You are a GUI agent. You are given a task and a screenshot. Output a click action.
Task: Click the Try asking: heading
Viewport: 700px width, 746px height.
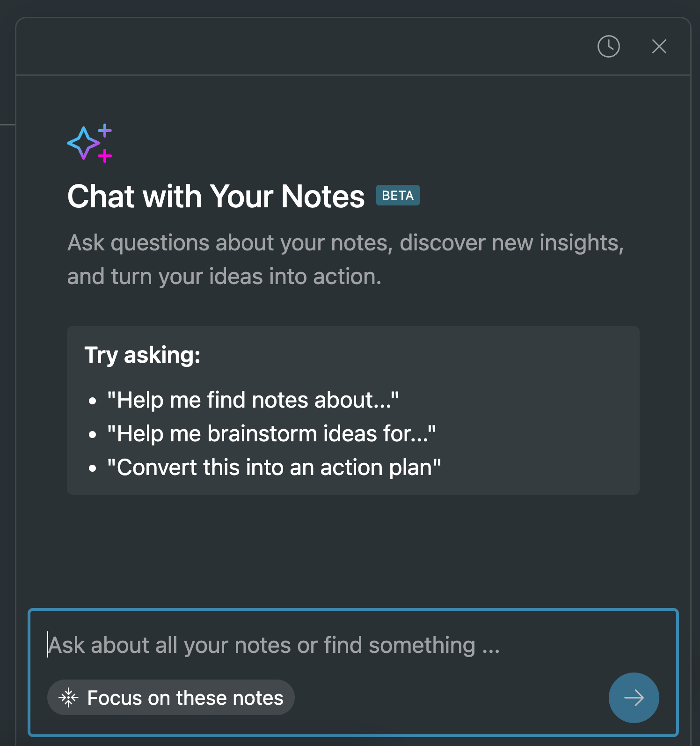click(x=142, y=355)
